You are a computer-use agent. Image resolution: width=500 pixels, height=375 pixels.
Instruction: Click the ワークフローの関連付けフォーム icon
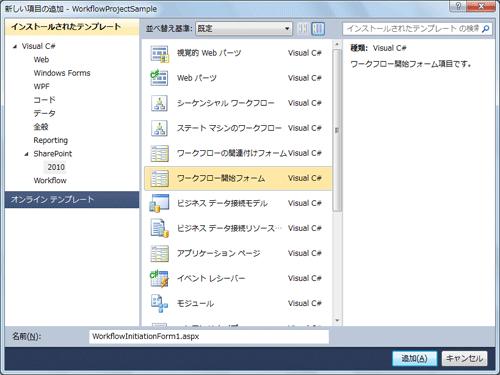pyautogui.click(x=160, y=153)
